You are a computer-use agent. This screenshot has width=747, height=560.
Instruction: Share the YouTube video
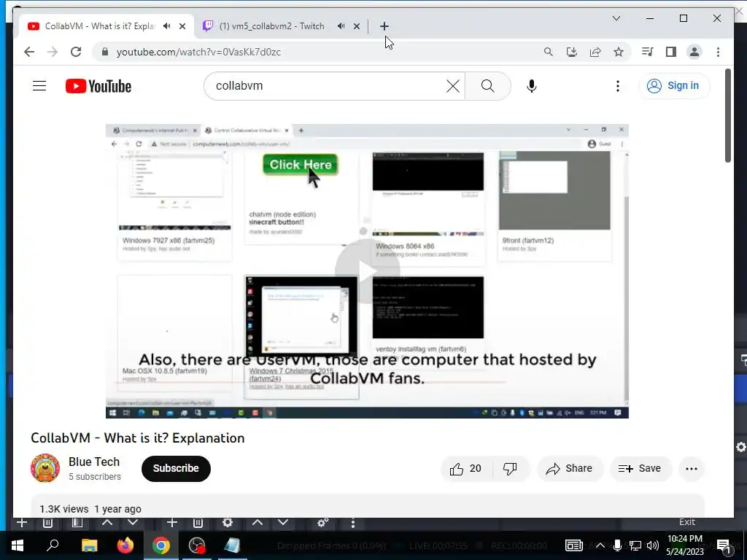coord(569,469)
